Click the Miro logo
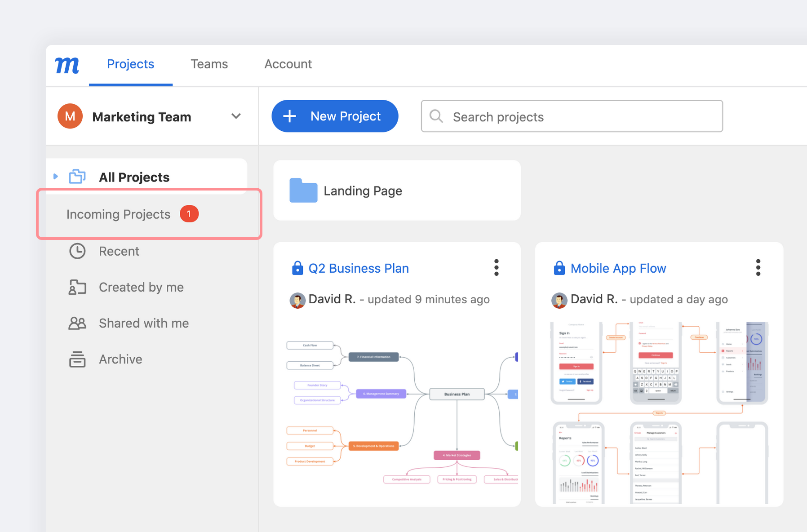 pos(67,65)
